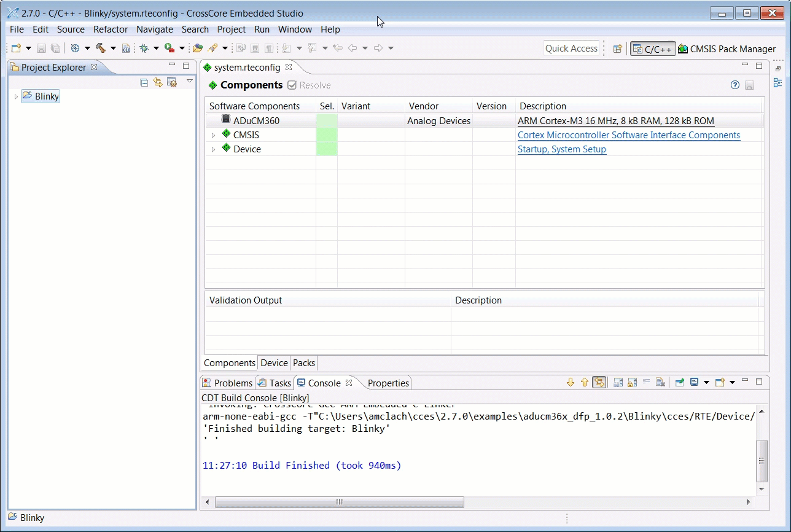
Task: Expand the Blinky project tree node
Action: [16, 96]
